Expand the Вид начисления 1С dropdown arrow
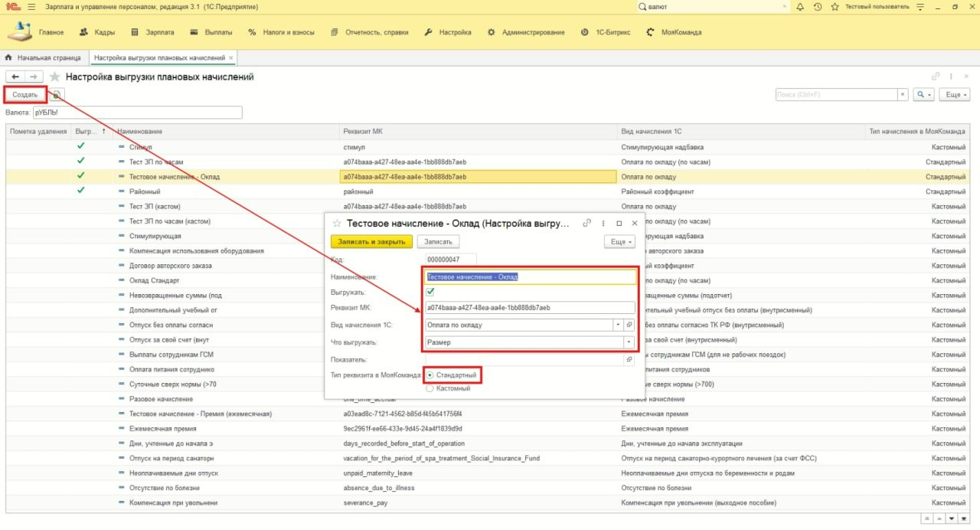This screenshot has height=530, width=980. (617, 325)
